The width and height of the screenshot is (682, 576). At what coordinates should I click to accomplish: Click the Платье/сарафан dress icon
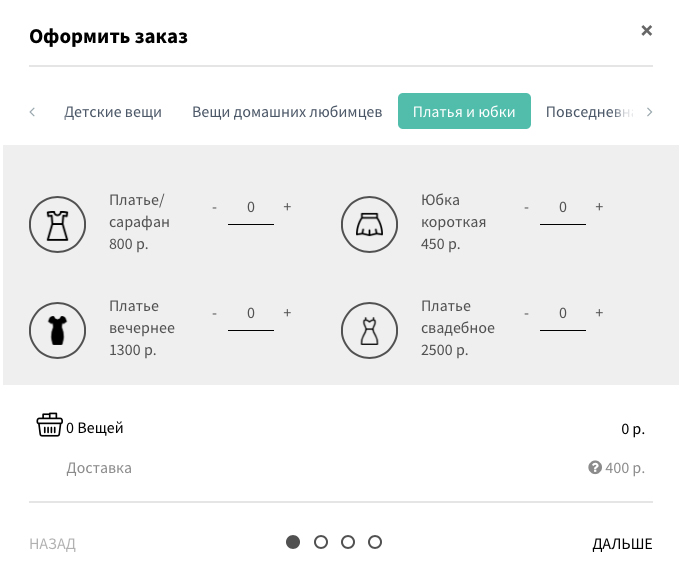57,225
